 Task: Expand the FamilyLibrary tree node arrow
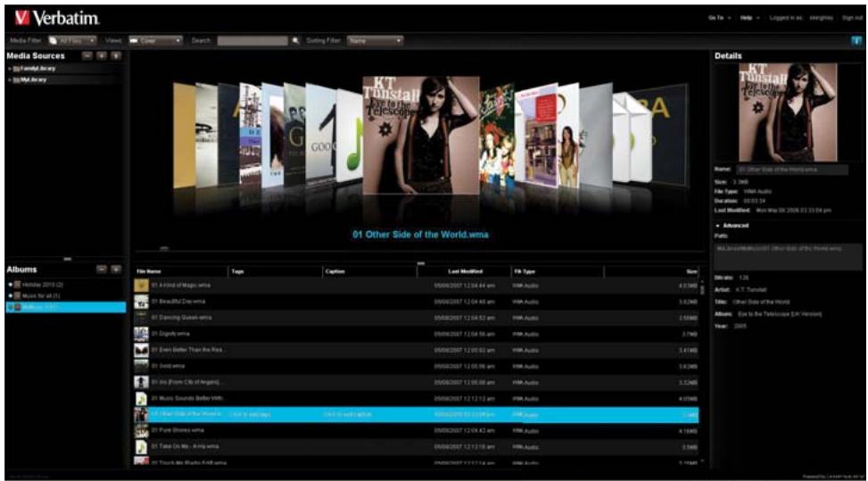10,69
